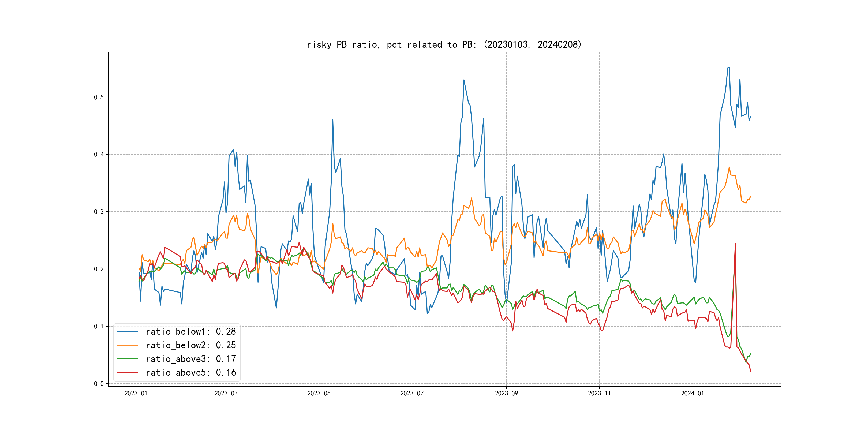Click the 2024-01 x-axis label
The height and width of the screenshot is (434, 868).
(x=693, y=394)
